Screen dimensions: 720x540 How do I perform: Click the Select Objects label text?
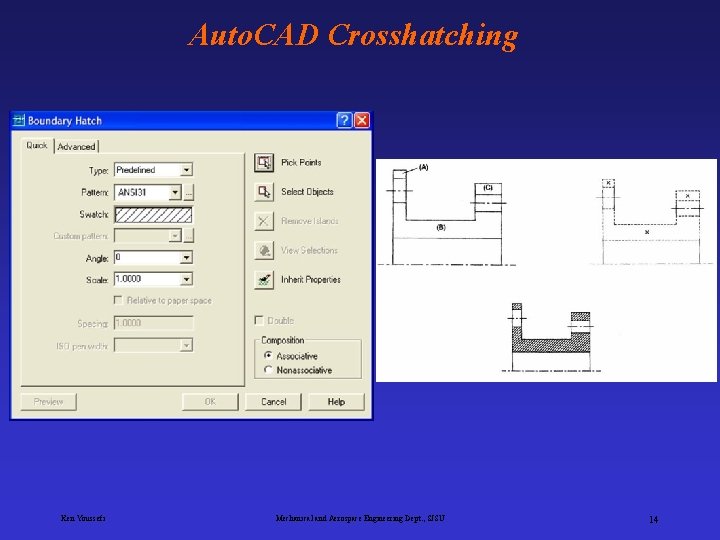(x=307, y=192)
